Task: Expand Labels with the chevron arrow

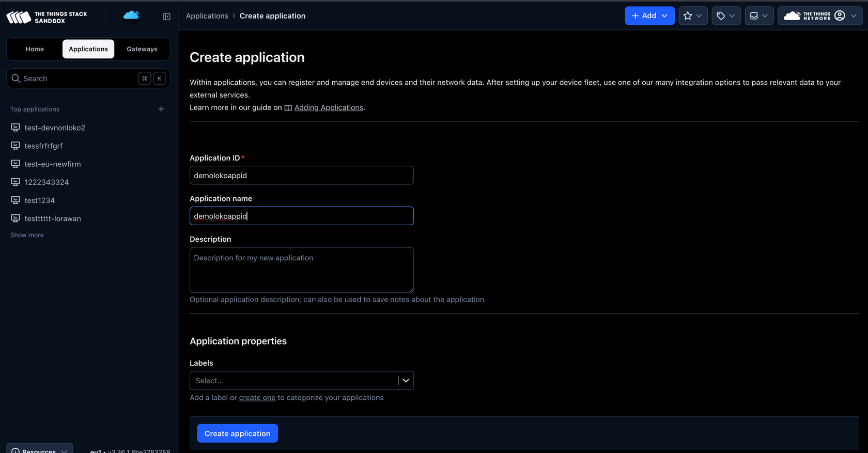Action: (x=406, y=381)
